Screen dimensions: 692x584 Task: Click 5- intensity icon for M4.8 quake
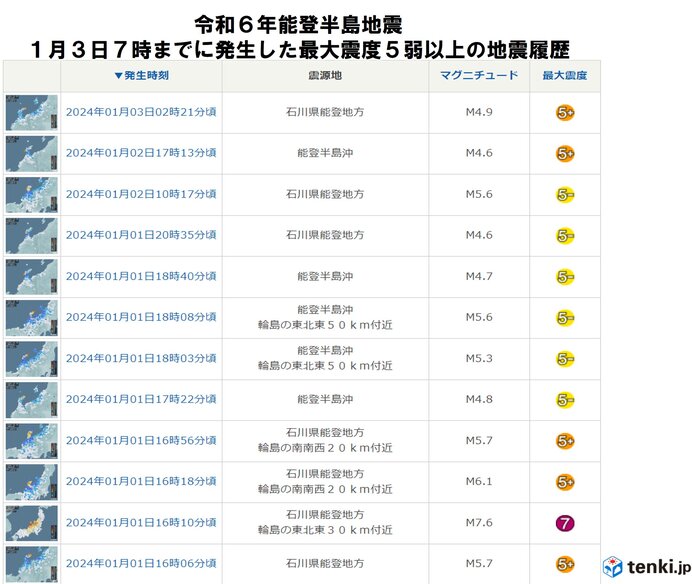click(x=565, y=400)
